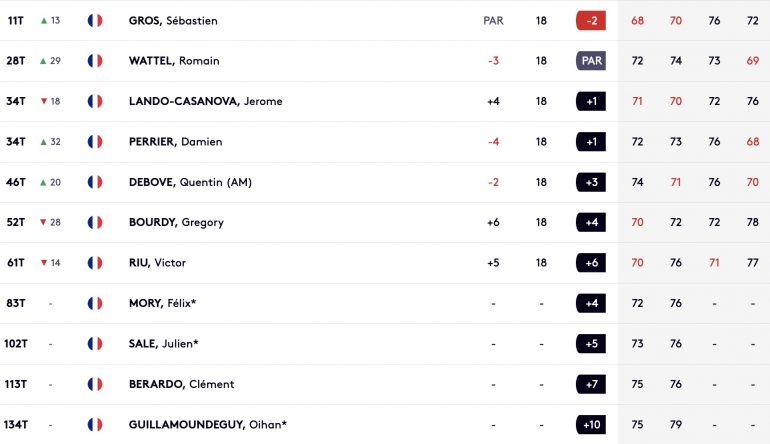This screenshot has width=770, height=444.
Task: Open the player name PERRIER, Damien
Action: [x=175, y=142]
